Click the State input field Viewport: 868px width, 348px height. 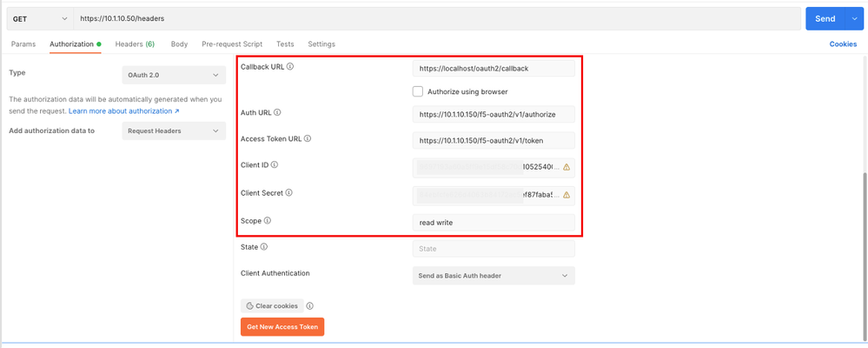click(494, 249)
